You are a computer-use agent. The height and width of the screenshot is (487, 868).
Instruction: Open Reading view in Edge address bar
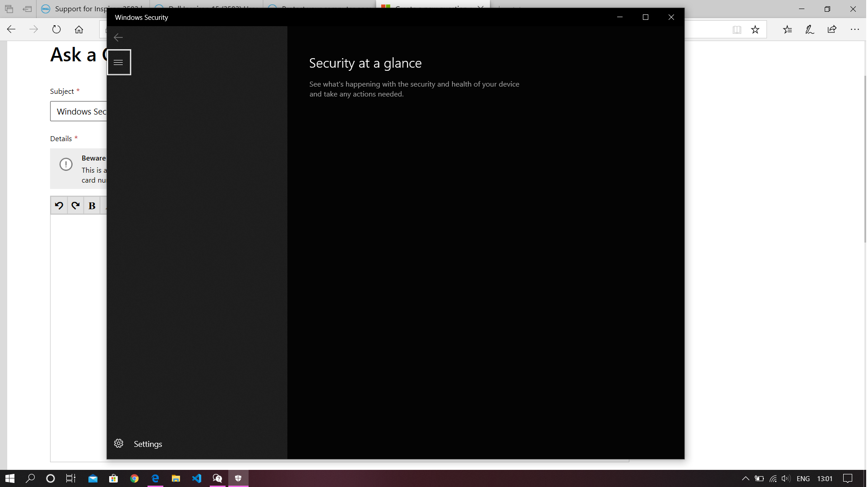(x=737, y=30)
